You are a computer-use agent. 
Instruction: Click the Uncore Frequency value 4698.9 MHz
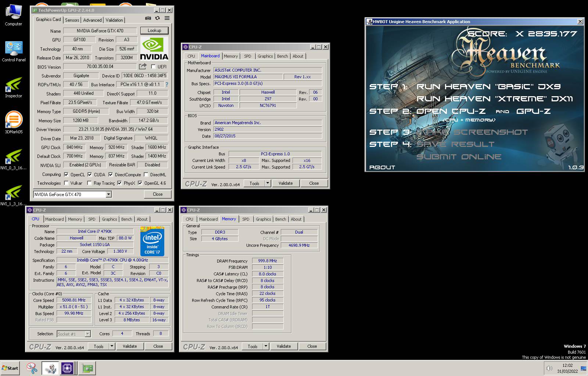[299, 245]
